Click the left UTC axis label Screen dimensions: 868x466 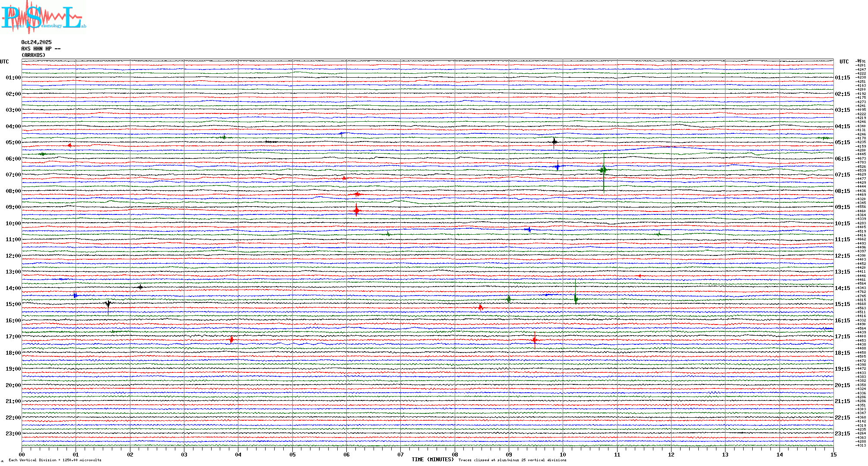pos(4,62)
